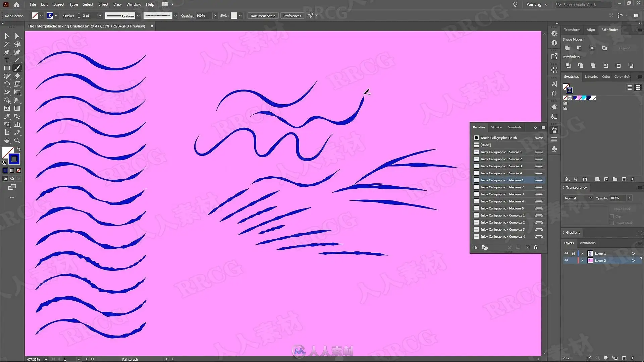
Task: Select the Paintbrush tool
Action: click(17, 68)
